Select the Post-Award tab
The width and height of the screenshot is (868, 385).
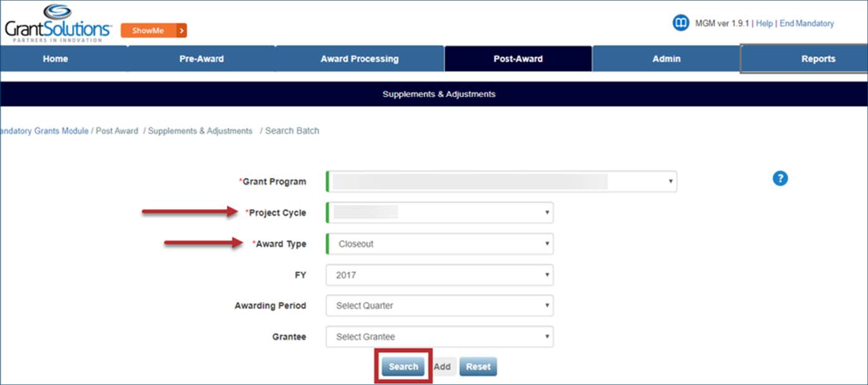coord(518,59)
